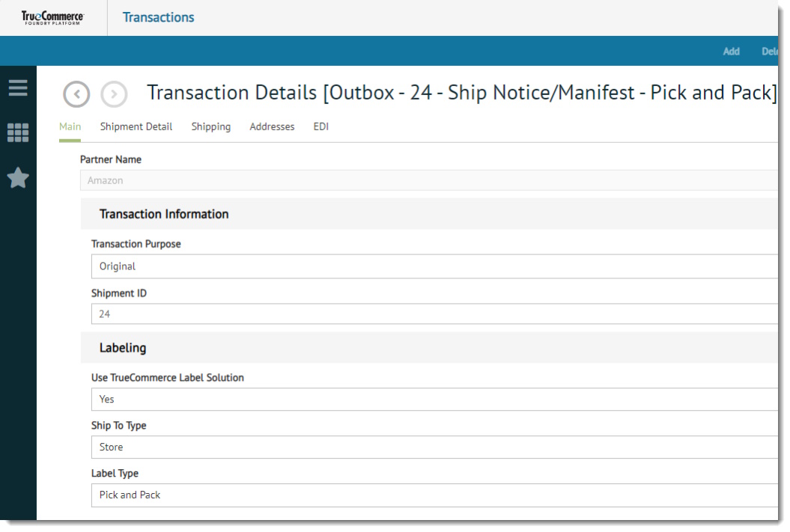Screen dimensions: 790x532
Task: Open the apps grid icon
Action: (x=18, y=133)
